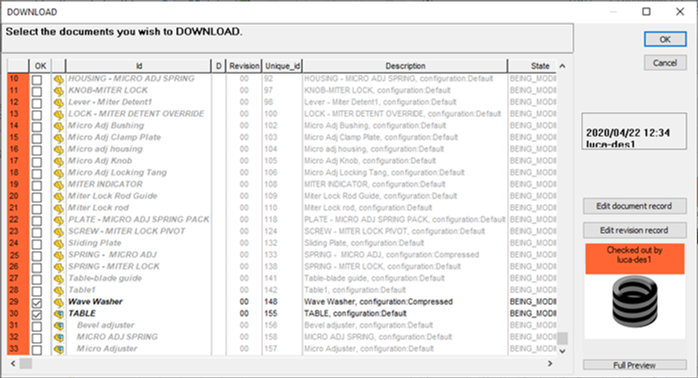Enable the KNOB-MITER LOCK checkbox

pos(37,91)
